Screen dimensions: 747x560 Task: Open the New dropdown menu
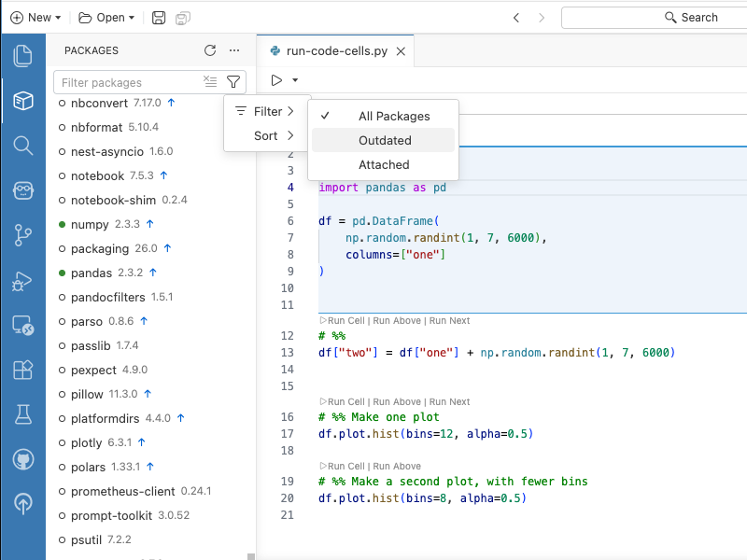click(35, 18)
